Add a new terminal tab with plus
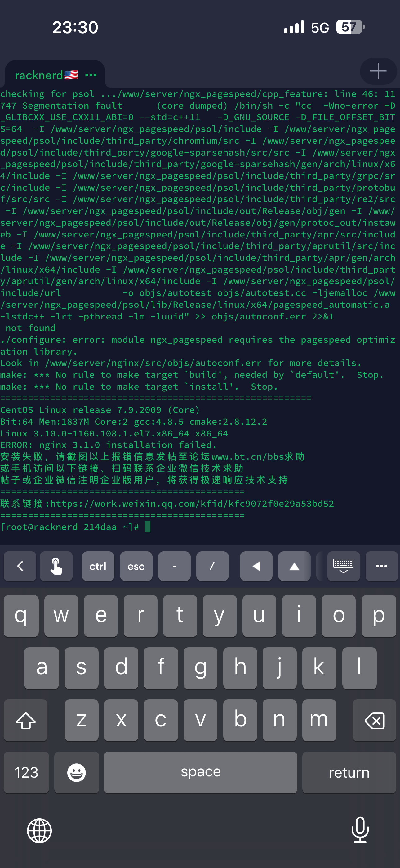This screenshot has width=400, height=868. point(378,71)
